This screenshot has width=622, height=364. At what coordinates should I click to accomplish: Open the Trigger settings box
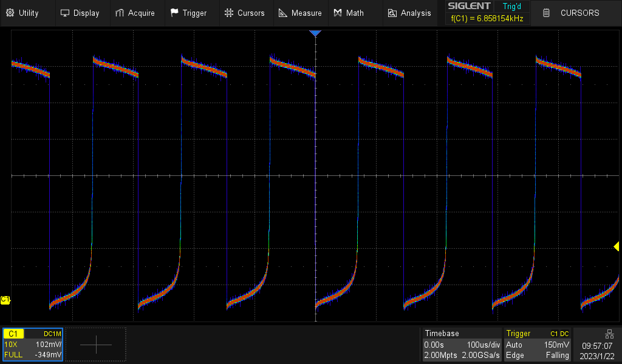538,344
